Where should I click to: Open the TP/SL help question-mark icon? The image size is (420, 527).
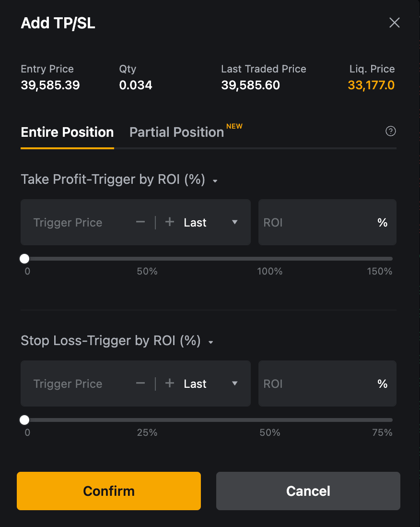click(390, 131)
